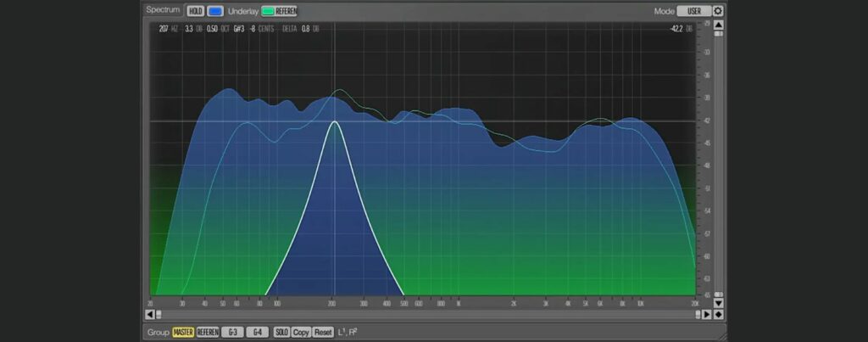Select the MASTER group
The height and width of the screenshot is (342, 868).
pos(183,332)
